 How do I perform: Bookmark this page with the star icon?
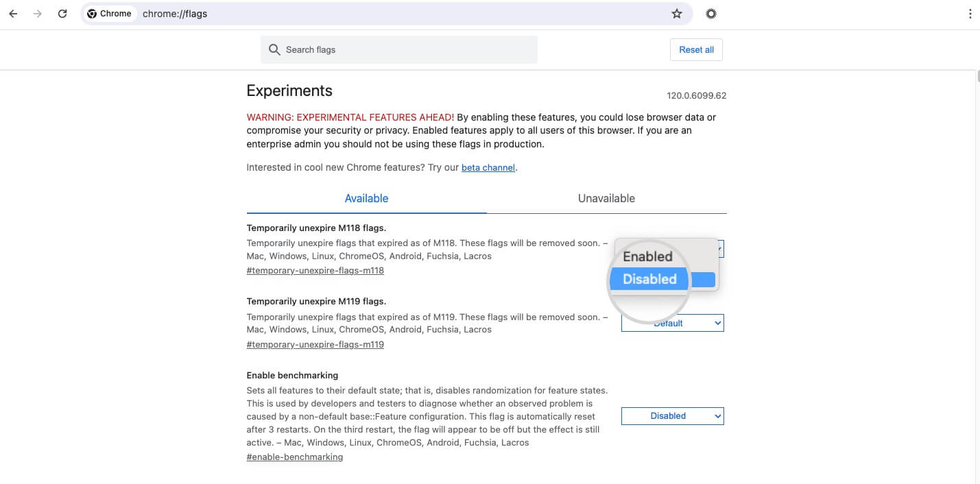coord(677,14)
